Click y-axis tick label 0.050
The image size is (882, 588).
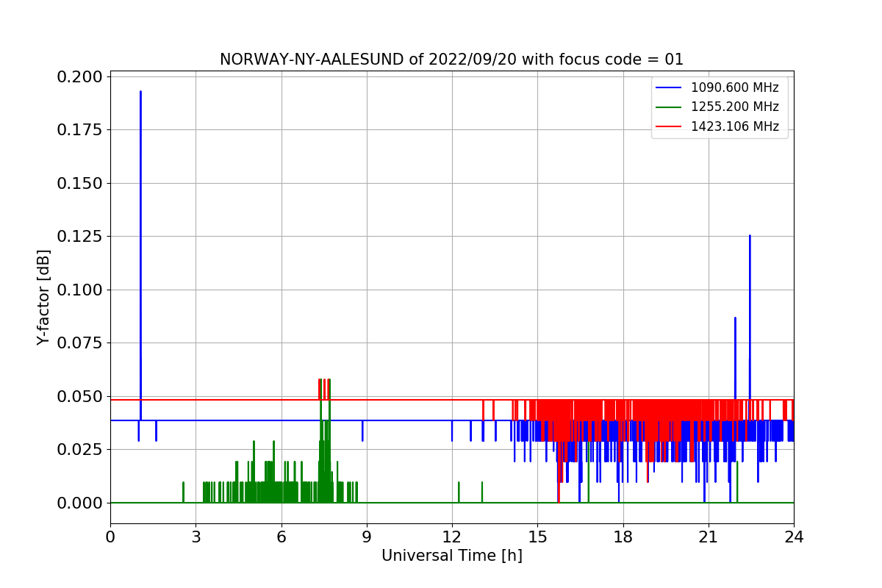point(80,396)
